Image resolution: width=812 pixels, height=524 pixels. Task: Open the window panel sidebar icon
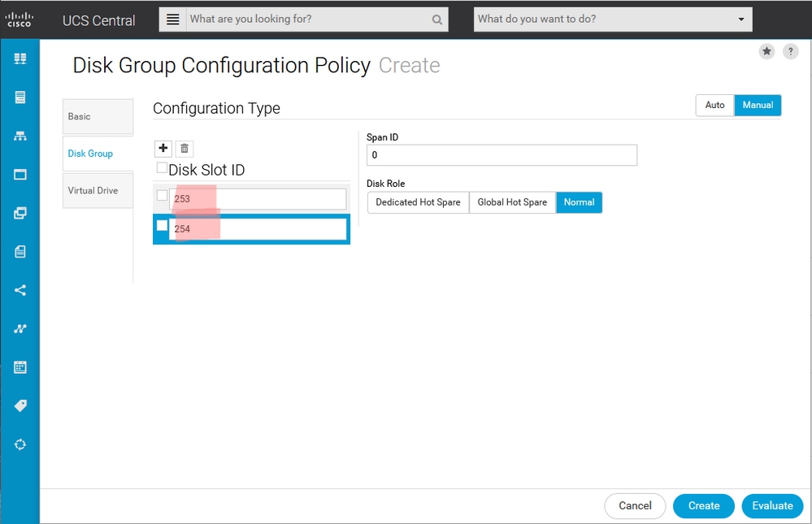click(20, 175)
